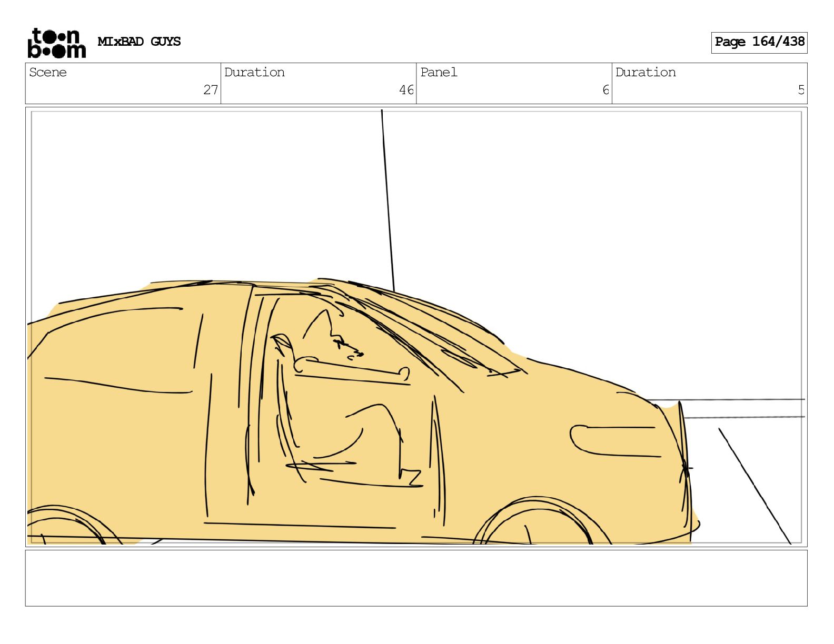The width and height of the screenshot is (834, 644).
Task: Click the scene Duration value 46
Action: tap(406, 90)
